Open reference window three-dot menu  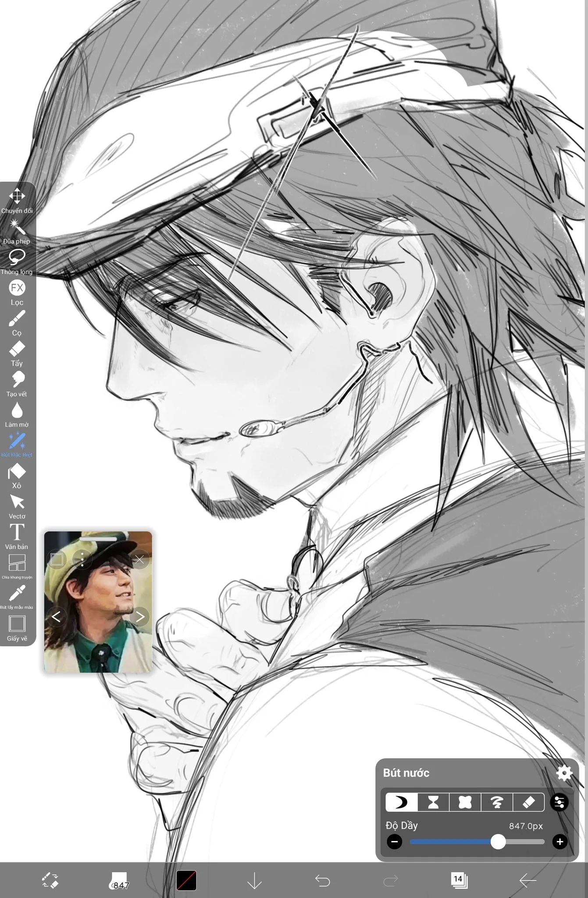82,559
